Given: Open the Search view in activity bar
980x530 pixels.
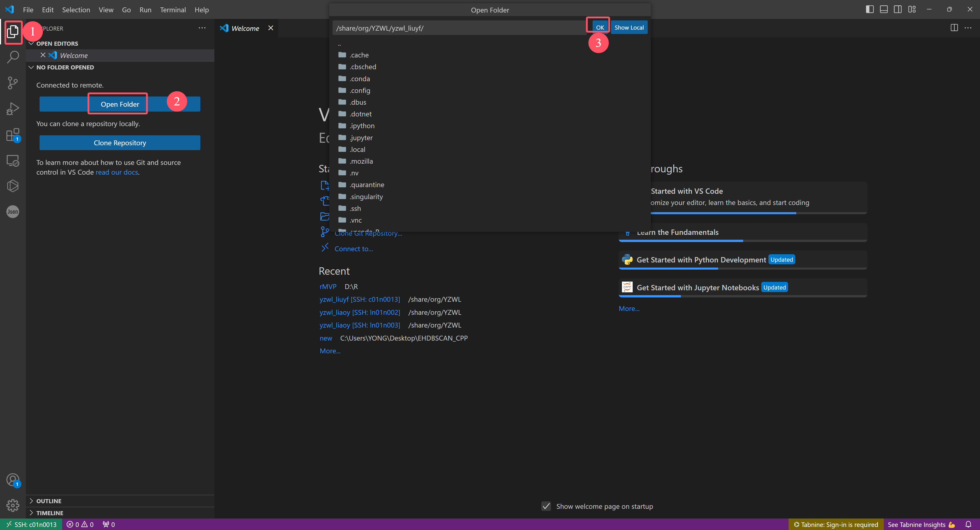Looking at the screenshot, I should point(13,57).
